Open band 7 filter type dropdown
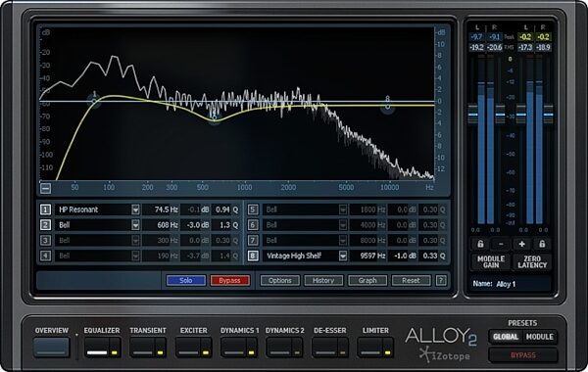The width and height of the screenshot is (588, 372). 343,240
